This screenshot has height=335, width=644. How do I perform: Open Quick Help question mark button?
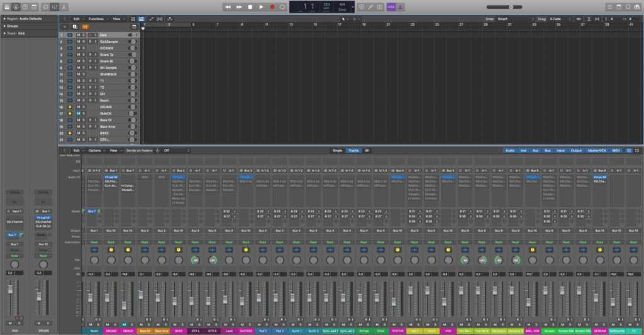[25, 7]
